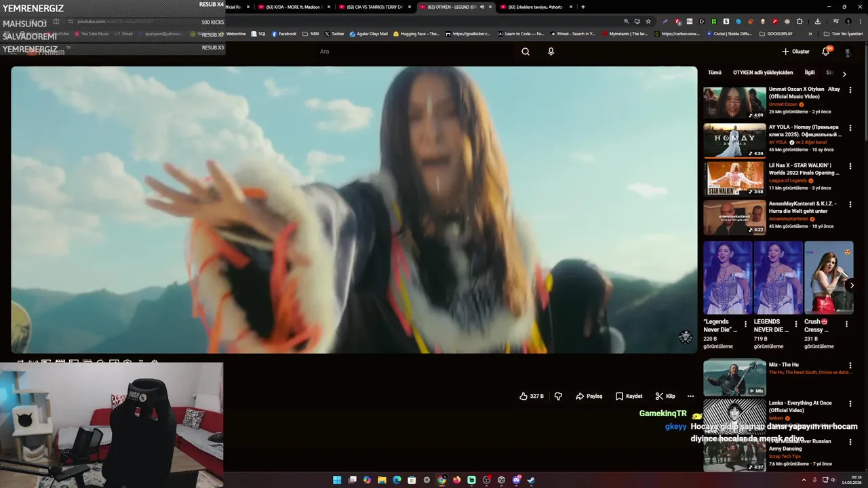Image resolution: width=868 pixels, height=488 pixels.
Task: Open options for Crush Cressy short
Action: [x=846, y=324]
